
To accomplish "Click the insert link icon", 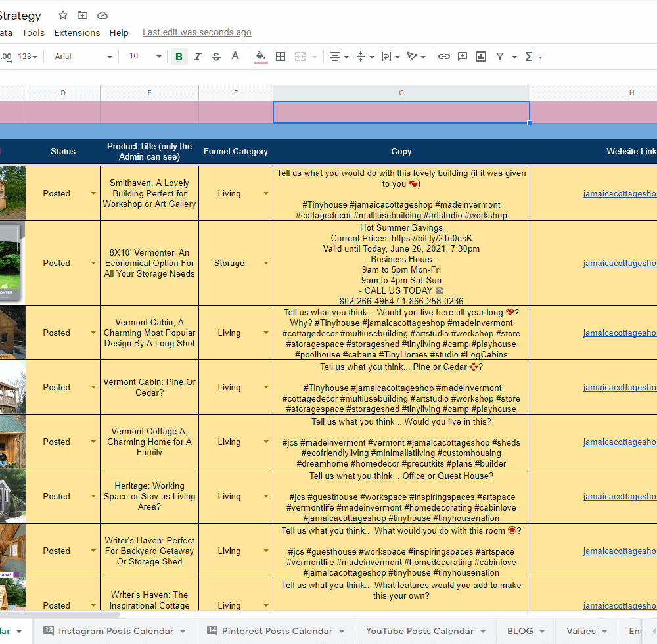I will tap(444, 57).
